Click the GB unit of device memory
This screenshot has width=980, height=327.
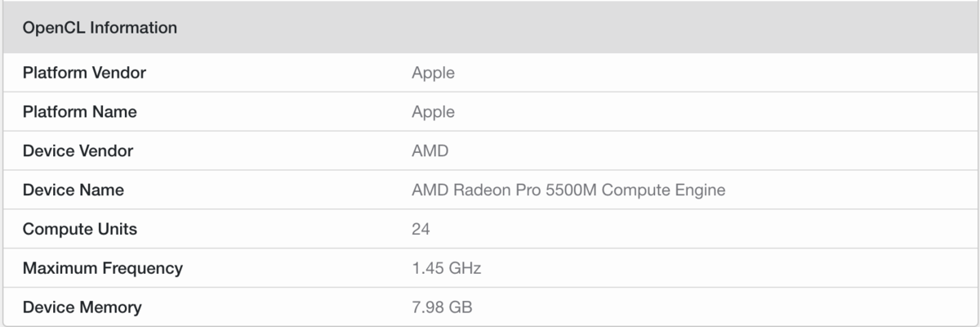pos(461,307)
